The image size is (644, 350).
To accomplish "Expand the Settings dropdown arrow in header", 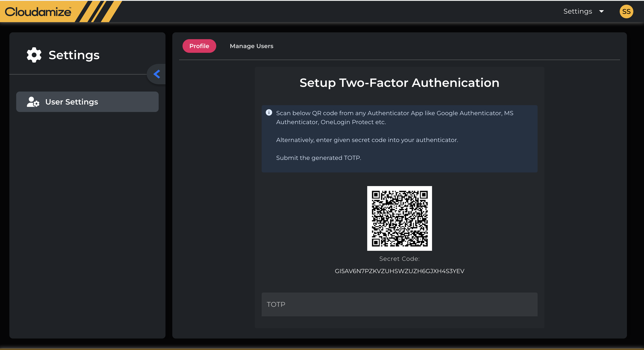I will click(x=602, y=11).
